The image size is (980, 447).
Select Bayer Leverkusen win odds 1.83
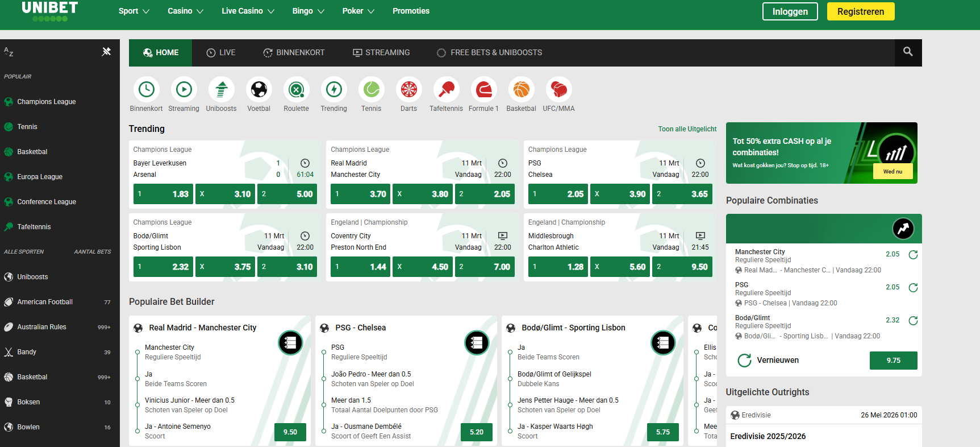tap(163, 194)
